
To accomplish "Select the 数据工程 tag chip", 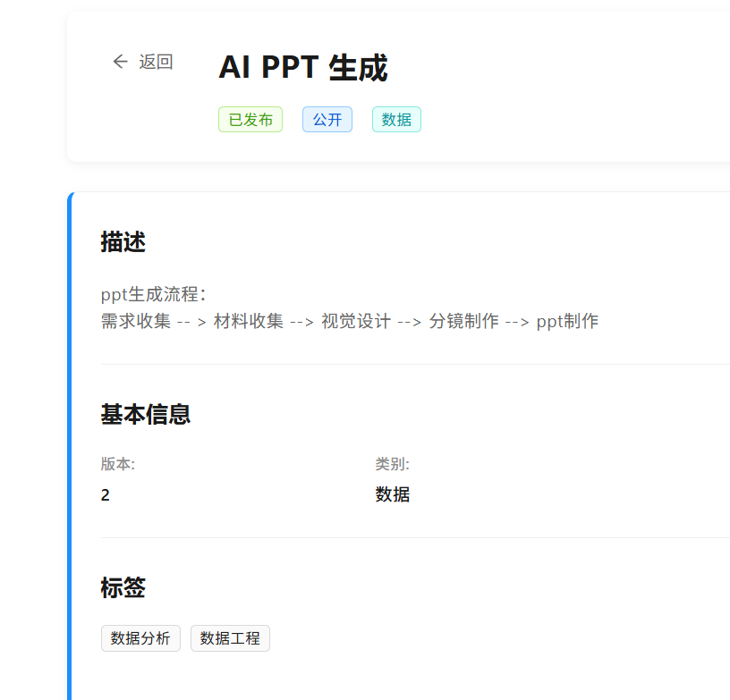I will (230, 638).
